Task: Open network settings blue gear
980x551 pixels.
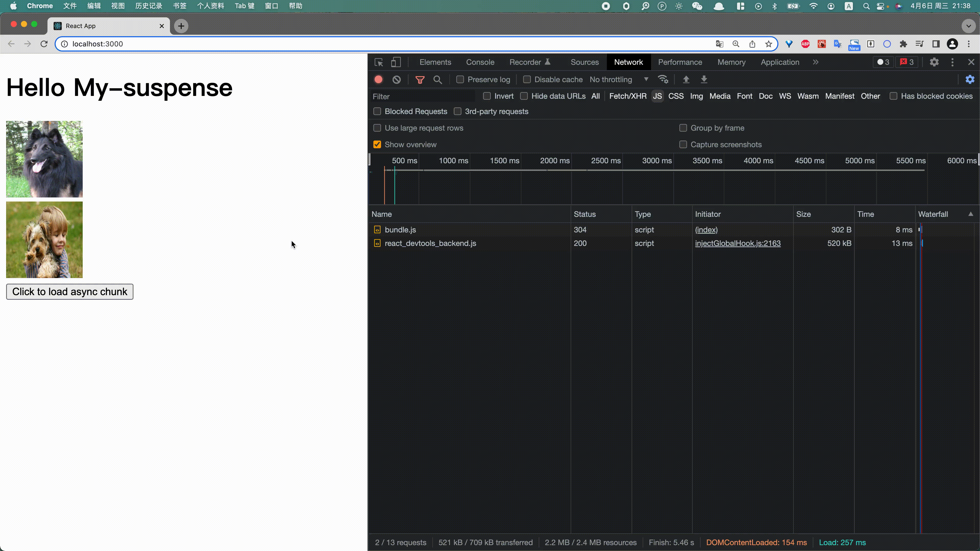Action: pos(970,80)
